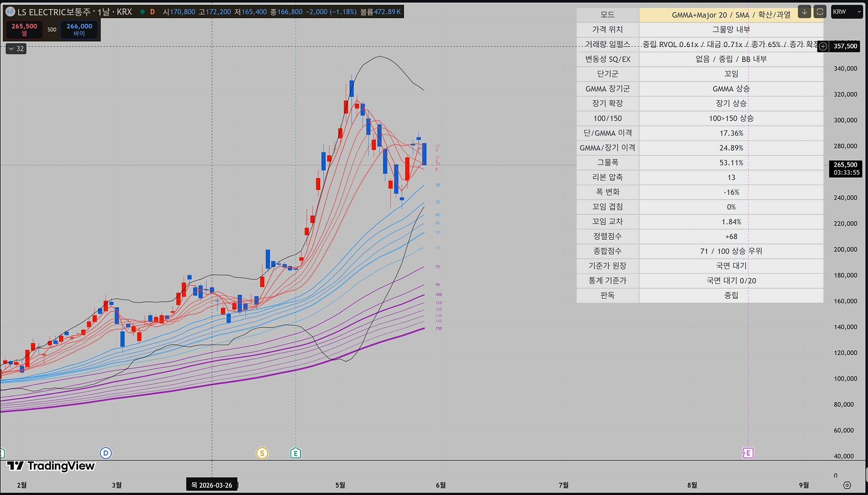
Task: Click the blue 266,000 buy button
Action: coord(79,30)
